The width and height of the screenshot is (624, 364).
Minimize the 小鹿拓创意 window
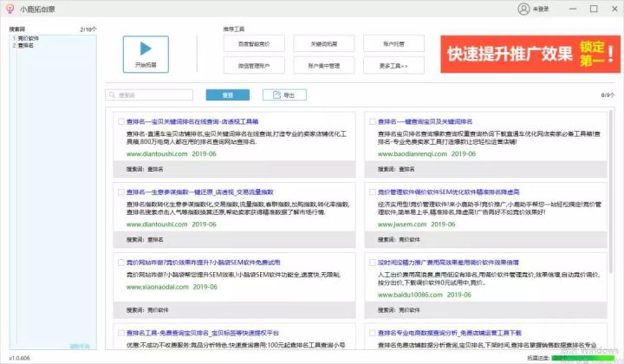pyautogui.click(x=573, y=9)
